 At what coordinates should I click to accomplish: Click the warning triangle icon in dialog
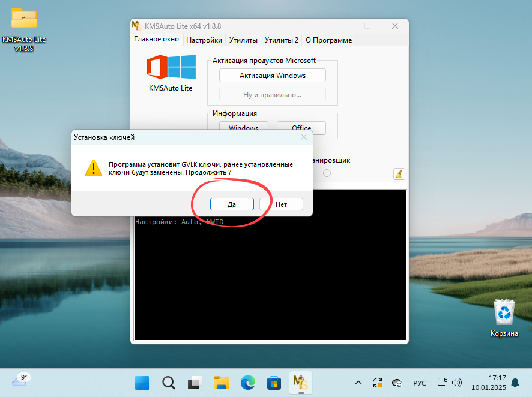[93, 168]
